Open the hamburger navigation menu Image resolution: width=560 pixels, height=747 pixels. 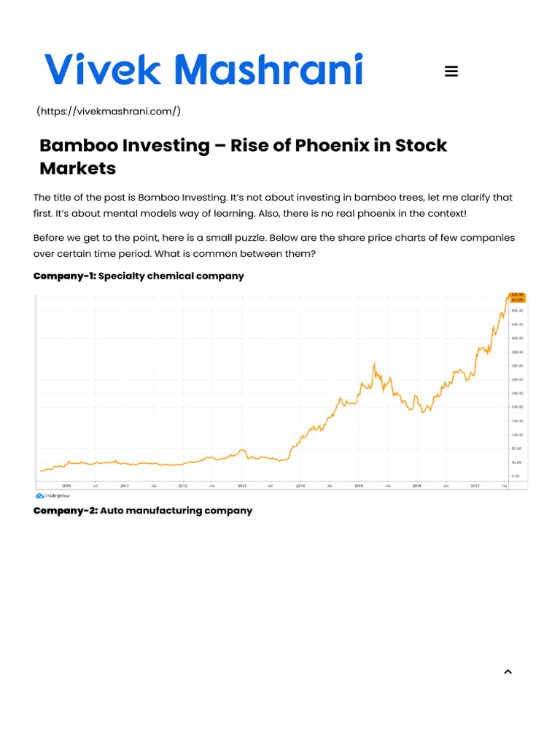click(x=451, y=71)
